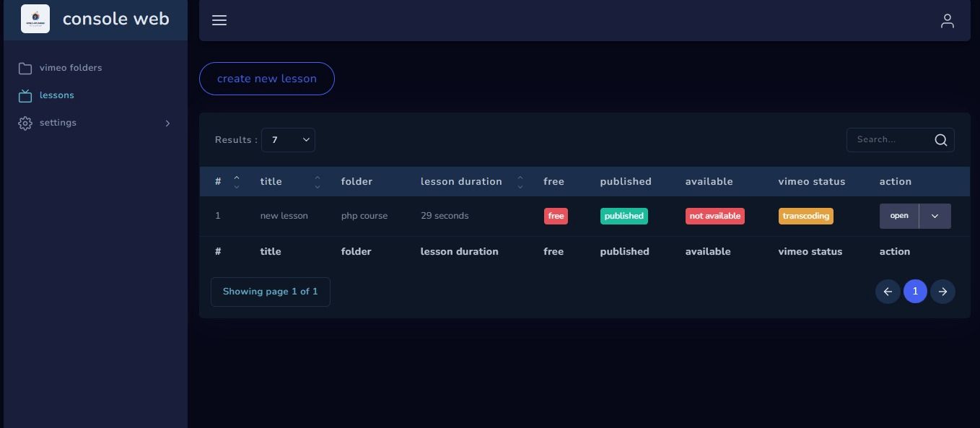Sort by lesson duration column

(520, 182)
